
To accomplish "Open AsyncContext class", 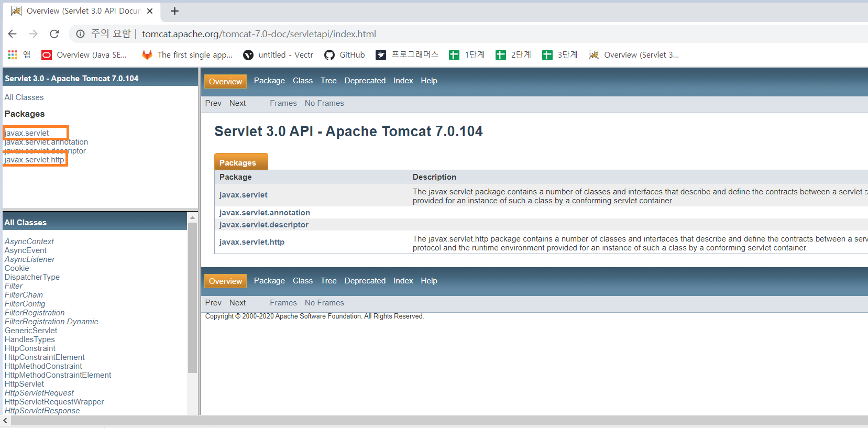I will click(29, 242).
